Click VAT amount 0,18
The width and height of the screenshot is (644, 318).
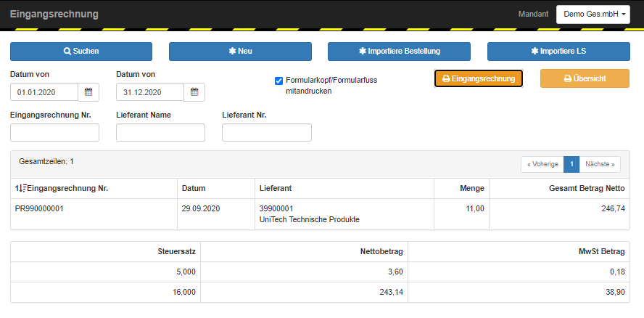pos(617,272)
